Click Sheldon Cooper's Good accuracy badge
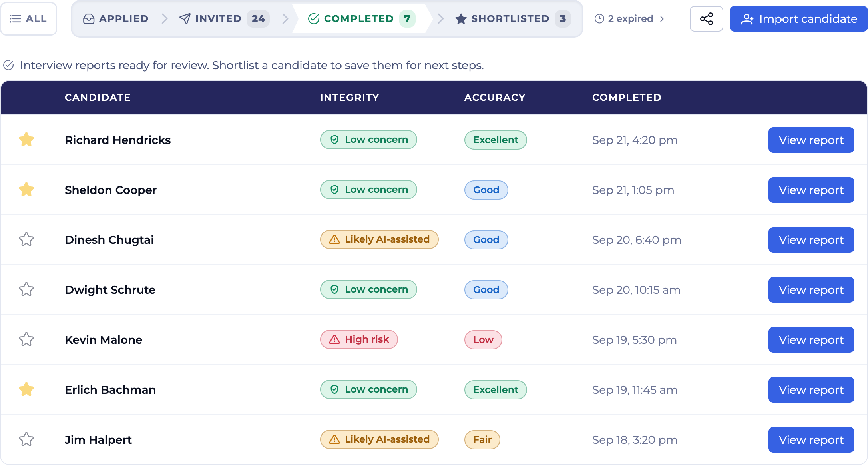The width and height of the screenshot is (868, 465). [x=486, y=190]
